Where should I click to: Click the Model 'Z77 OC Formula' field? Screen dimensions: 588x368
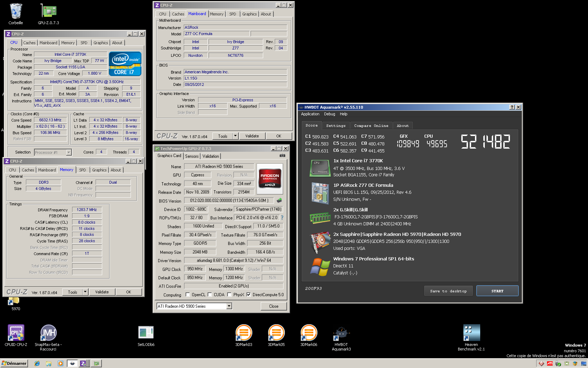(x=217, y=34)
